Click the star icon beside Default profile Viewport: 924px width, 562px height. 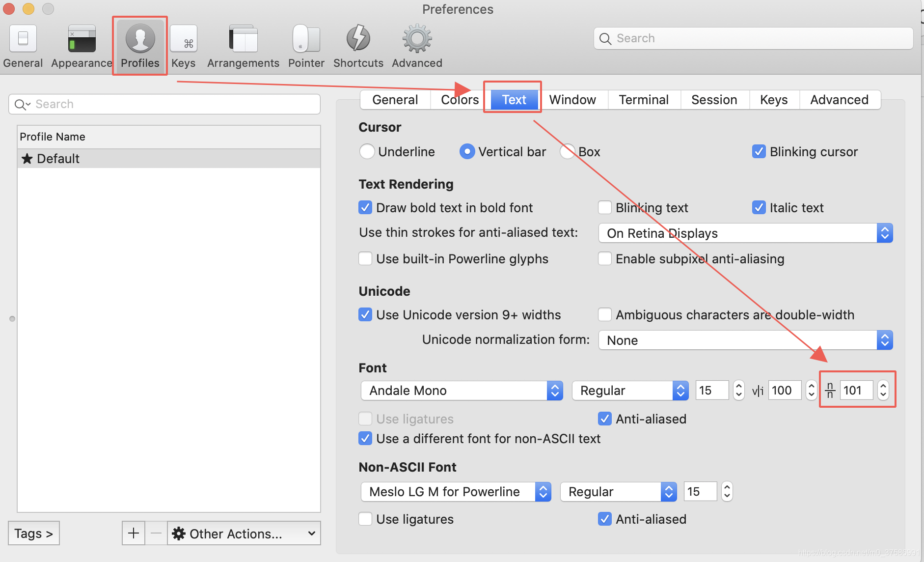click(27, 159)
